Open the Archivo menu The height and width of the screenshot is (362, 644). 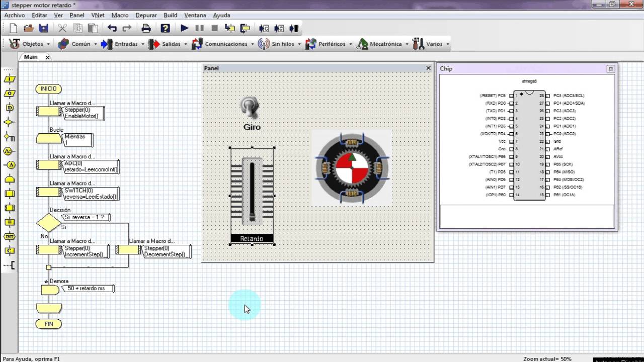[14, 16]
